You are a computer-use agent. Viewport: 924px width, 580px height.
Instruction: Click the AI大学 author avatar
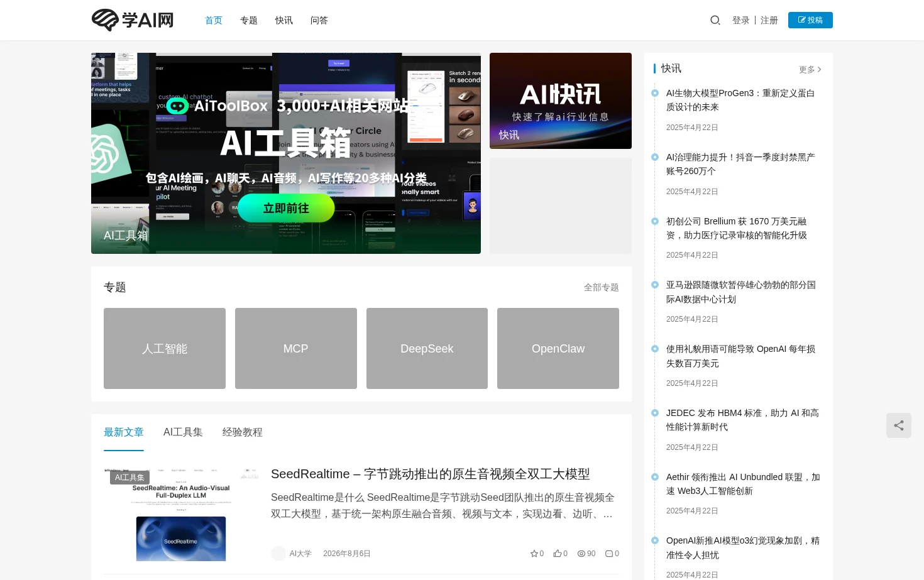[x=278, y=554]
